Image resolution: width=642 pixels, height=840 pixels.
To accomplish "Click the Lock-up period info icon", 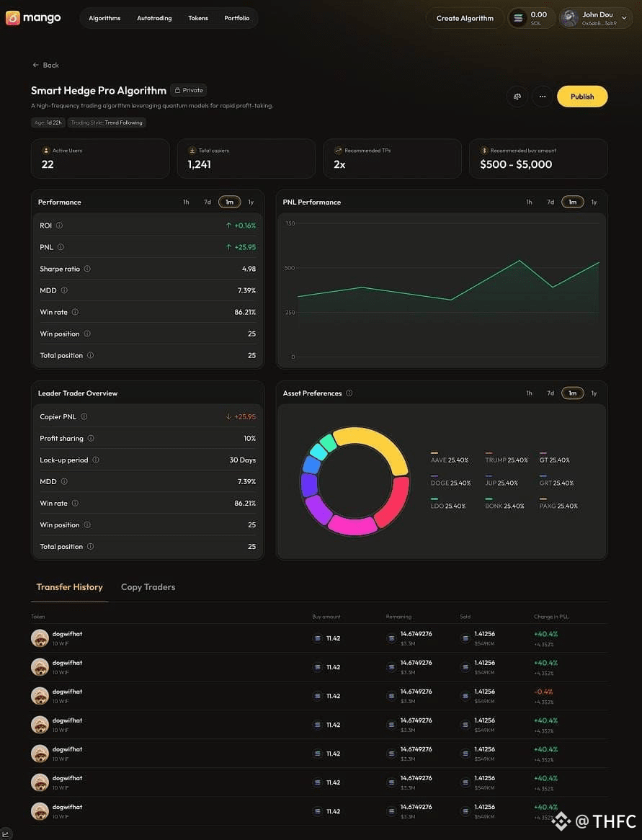I will pyautogui.click(x=96, y=460).
